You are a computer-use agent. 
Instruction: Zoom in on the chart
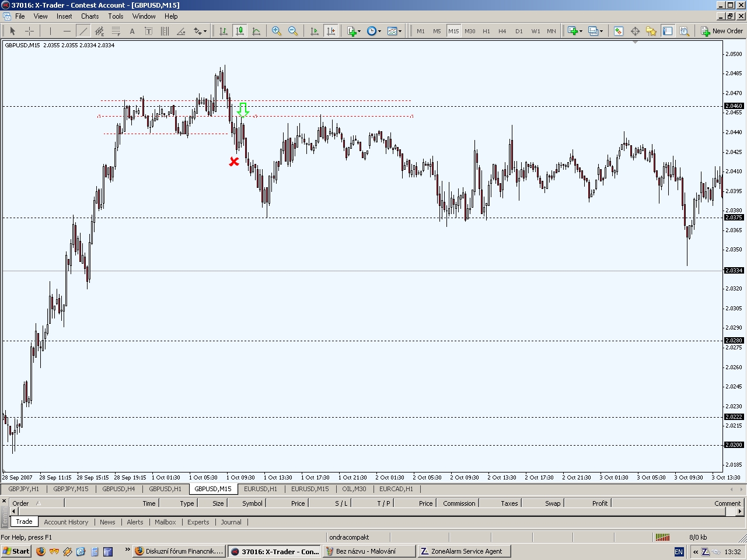pyautogui.click(x=277, y=31)
